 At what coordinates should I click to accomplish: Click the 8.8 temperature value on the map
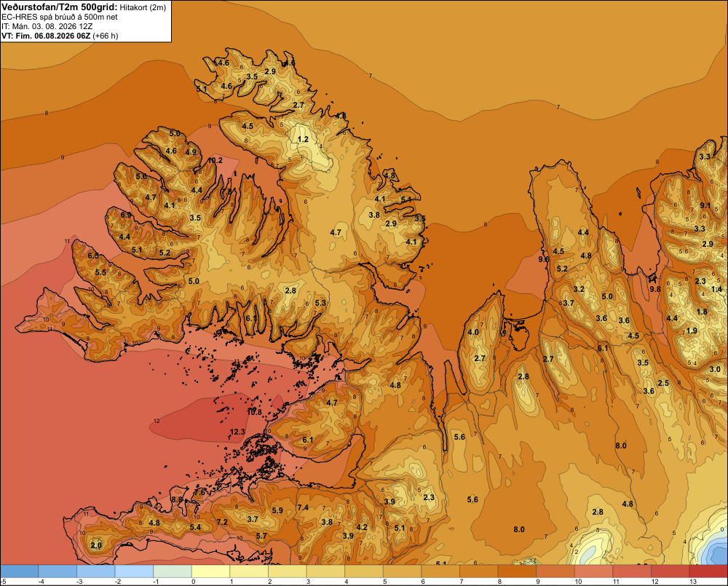(177, 499)
